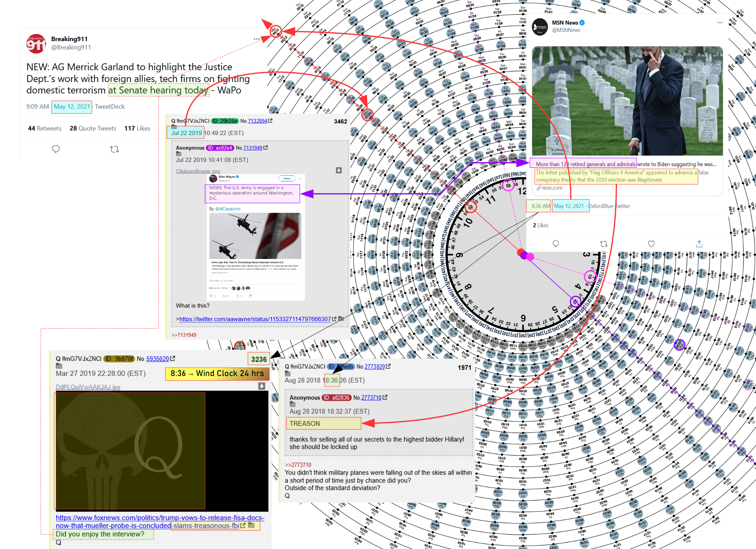
Task: Click the >>7131949 reply reference
Action: (184, 335)
